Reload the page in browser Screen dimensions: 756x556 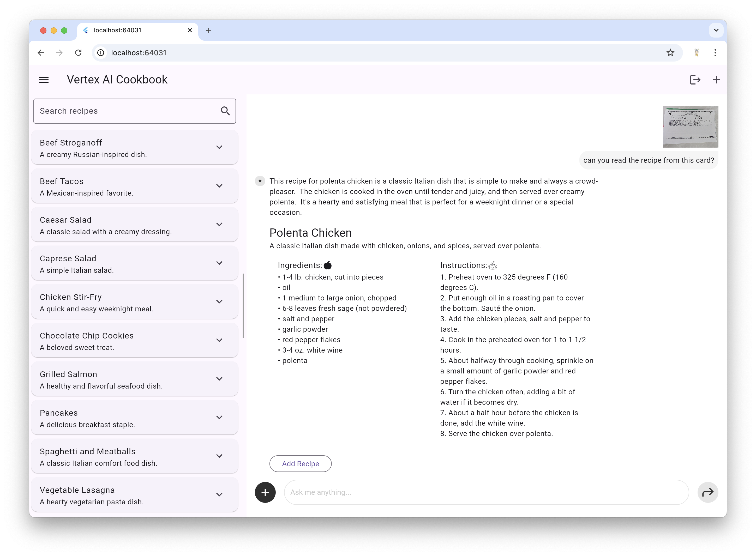tap(78, 52)
